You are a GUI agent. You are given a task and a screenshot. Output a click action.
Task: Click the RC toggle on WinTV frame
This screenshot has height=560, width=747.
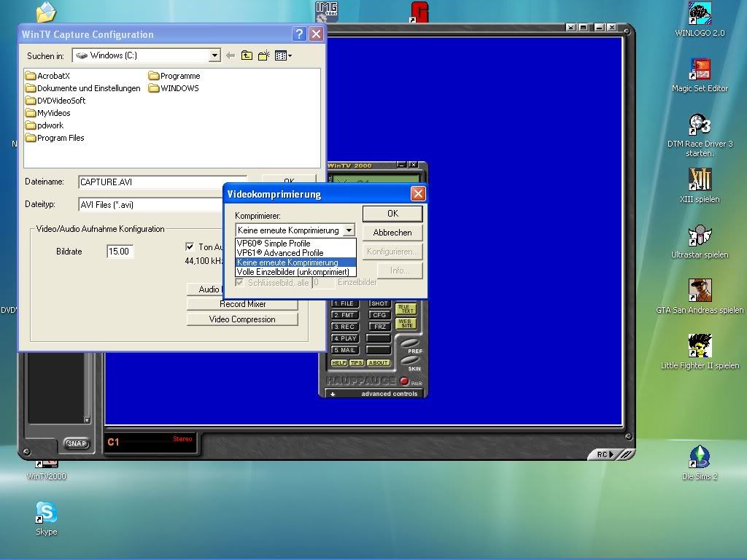pos(605,454)
